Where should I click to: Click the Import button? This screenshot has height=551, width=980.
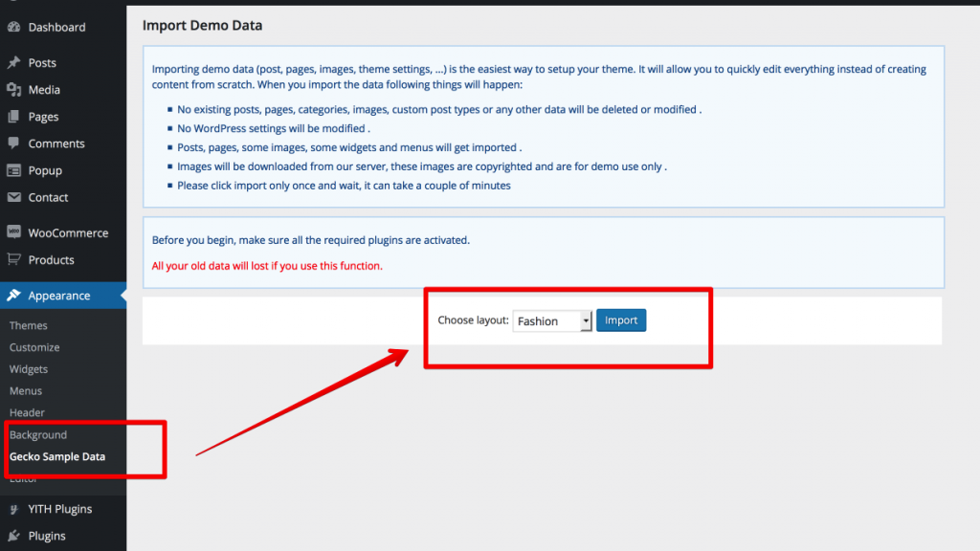[620, 320]
